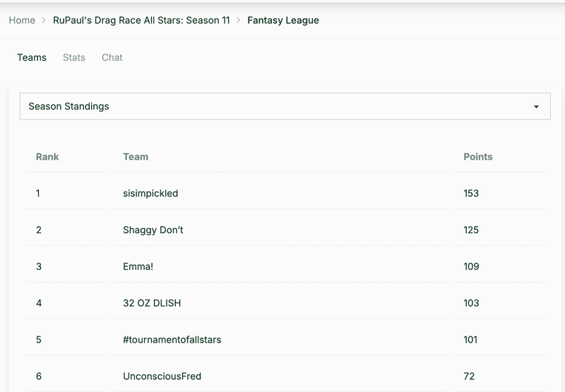Open the #tournamentofallstars team
Viewport: 565px width, 392px height.
click(172, 340)
